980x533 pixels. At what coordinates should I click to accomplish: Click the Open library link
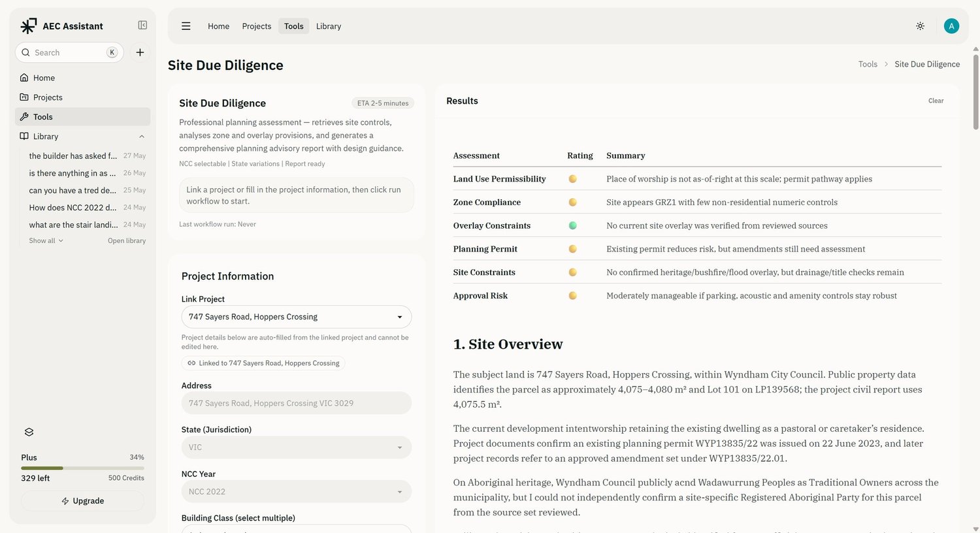pos(127,241)
